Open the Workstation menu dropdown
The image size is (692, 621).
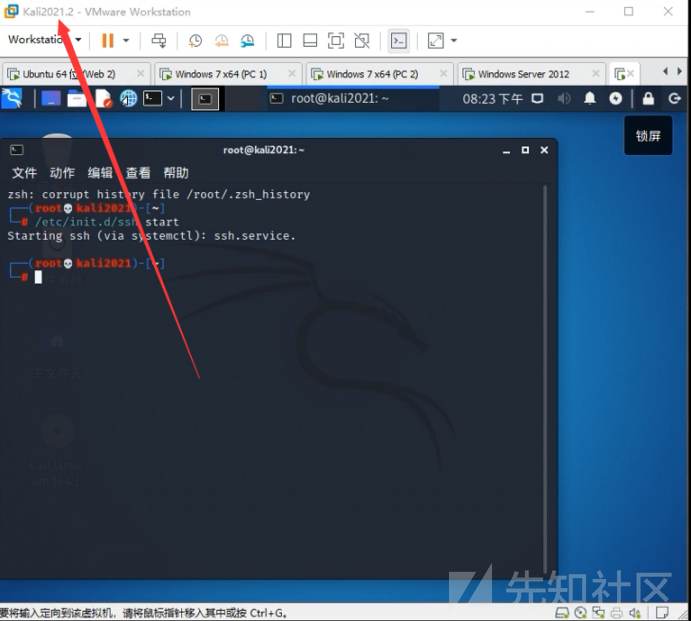45,40
